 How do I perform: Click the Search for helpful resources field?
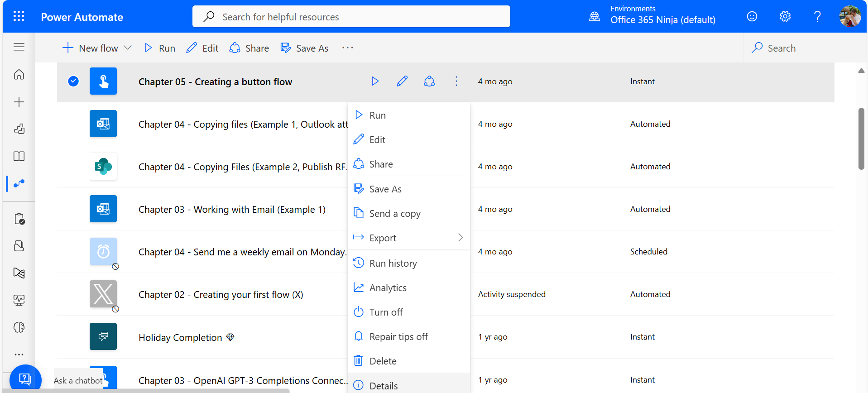351,17
